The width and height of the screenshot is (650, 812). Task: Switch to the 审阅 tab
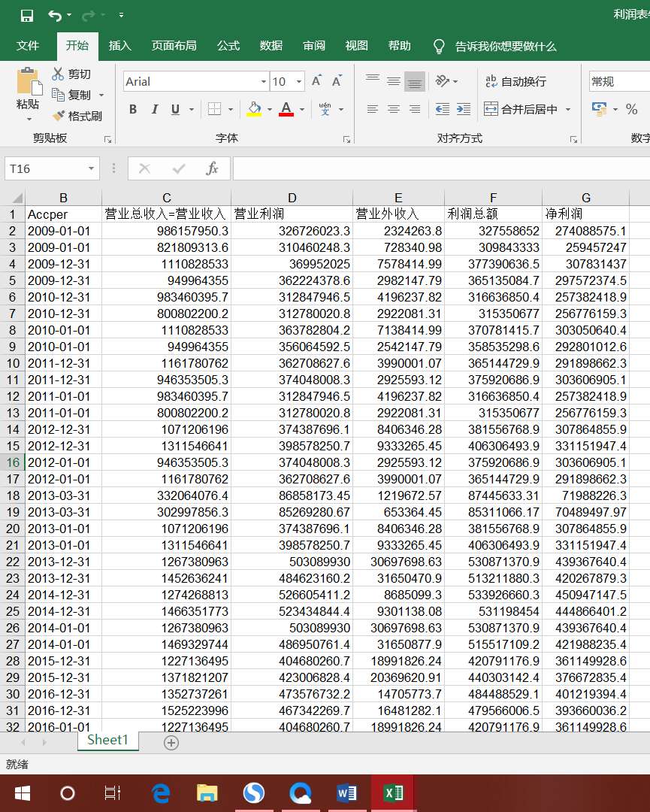314,46
